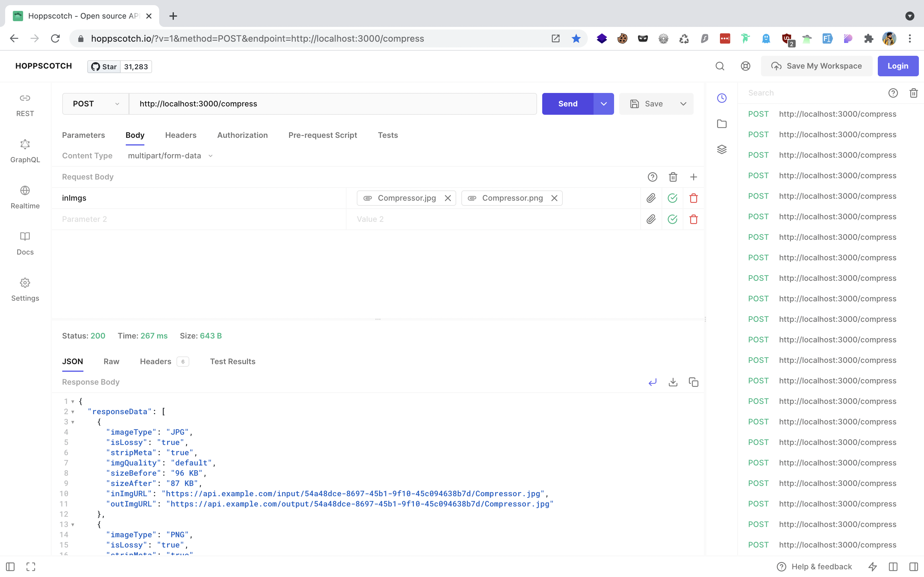The image size is (924, 577).
Task: Attach file to inImgs parameter
Action: point(651,198)
